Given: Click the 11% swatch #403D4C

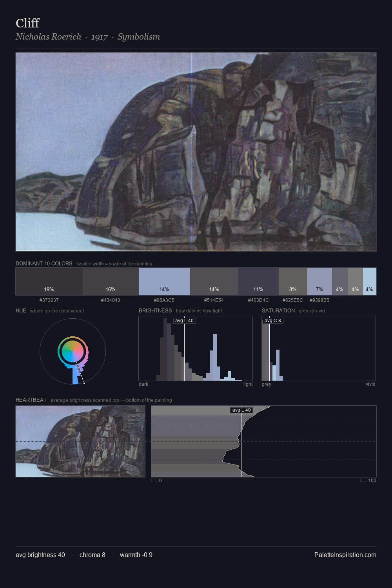Looking at the screenshot, I should pos(258,281).
